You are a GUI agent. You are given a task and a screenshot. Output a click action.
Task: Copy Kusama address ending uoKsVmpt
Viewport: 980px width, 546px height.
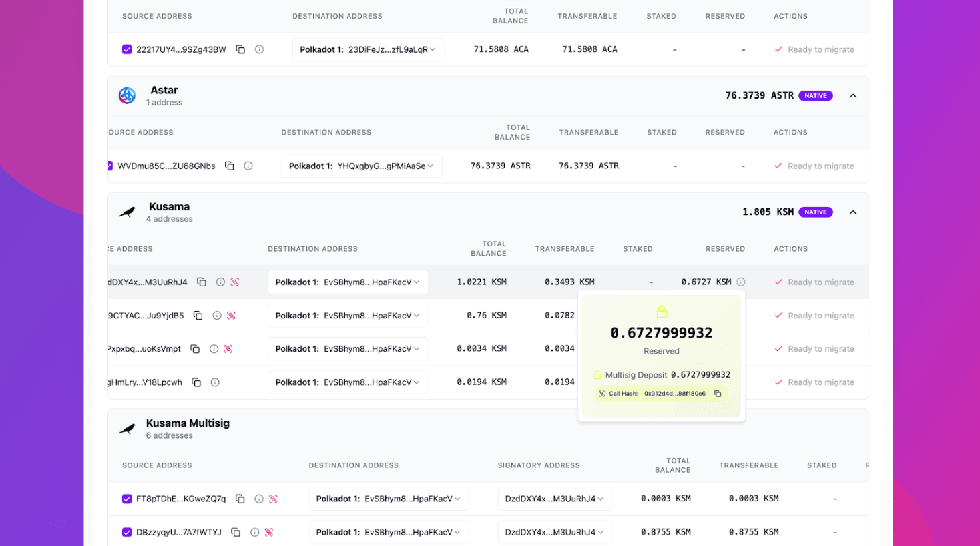point(195,349)
